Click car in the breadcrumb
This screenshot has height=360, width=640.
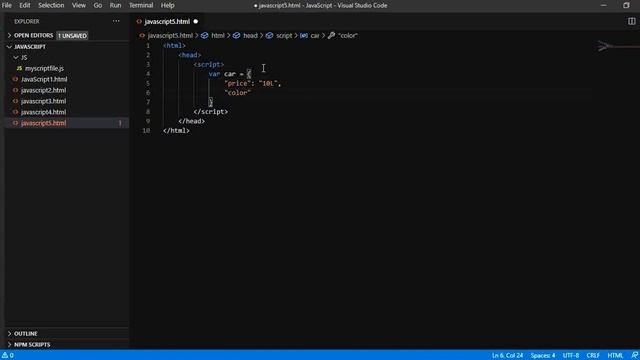tap(315, 36)
